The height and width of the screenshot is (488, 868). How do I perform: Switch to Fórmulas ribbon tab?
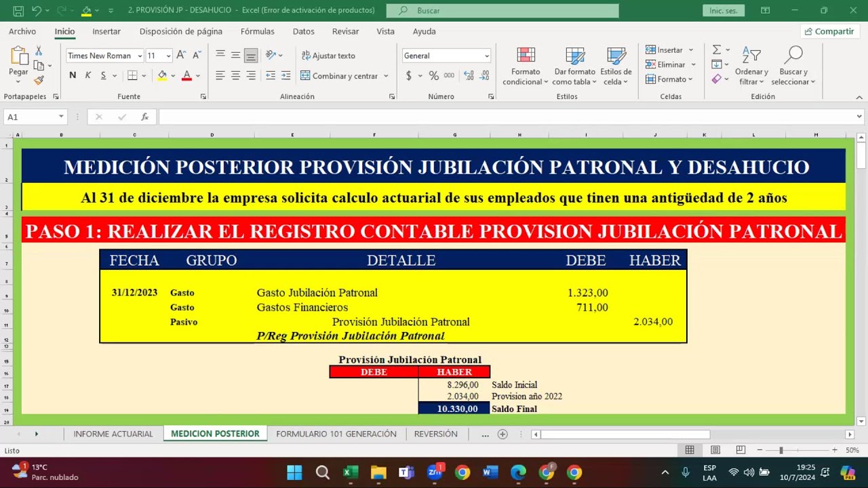tap(258, 31)
